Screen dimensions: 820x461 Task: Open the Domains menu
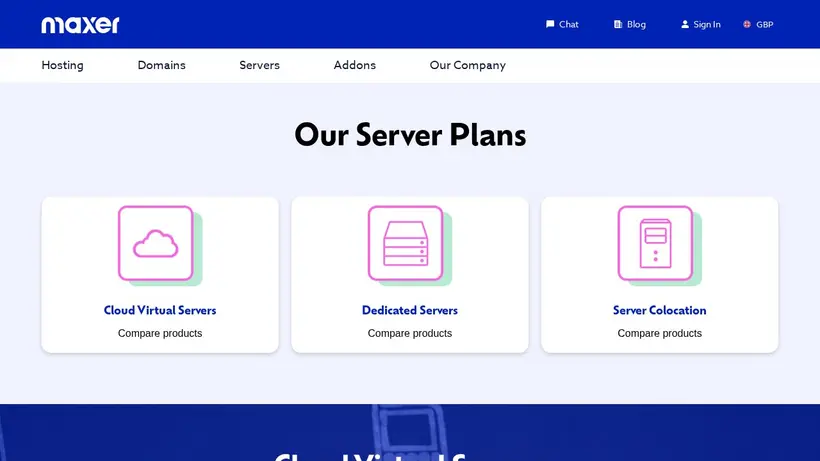click(x=162, y=65)
